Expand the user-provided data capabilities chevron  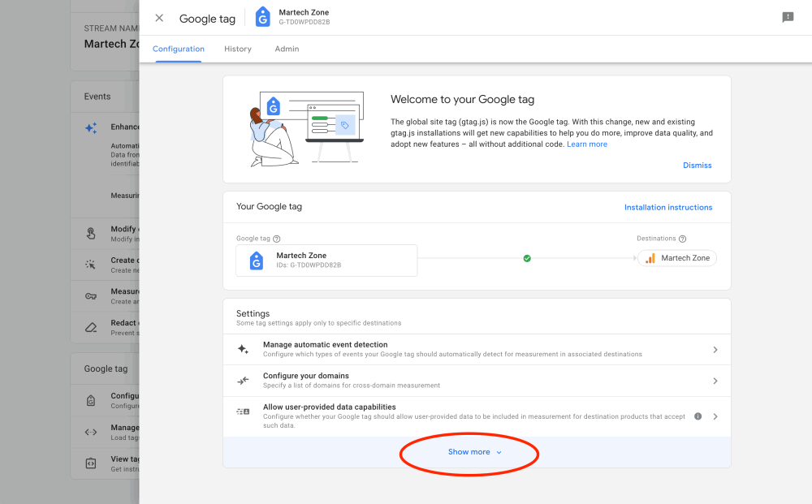(715, 416)
